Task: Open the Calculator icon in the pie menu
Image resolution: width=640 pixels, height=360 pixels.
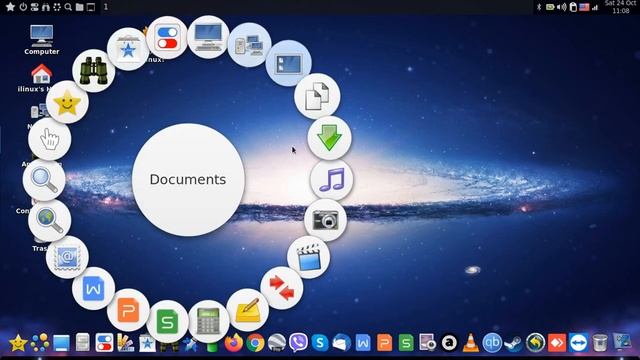Action: pyautogui.click(x=208, y=321)
